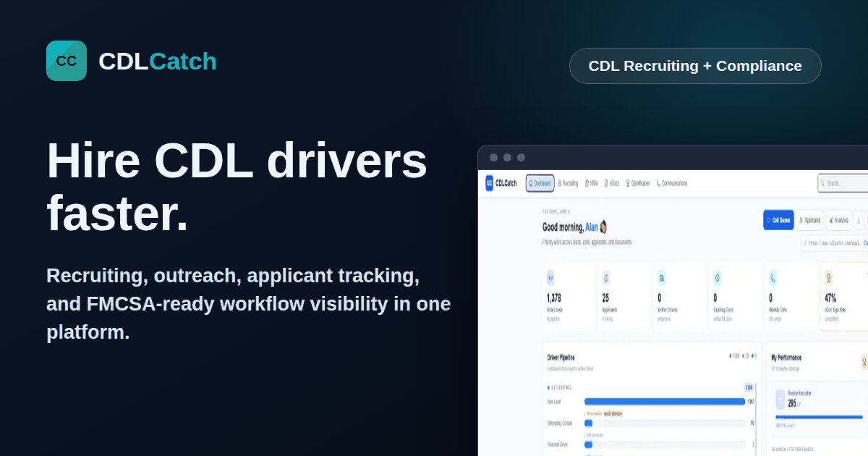This screenshot has height=456, width=868.
Task: Open the Communications tab
Action: pos(672,183)
